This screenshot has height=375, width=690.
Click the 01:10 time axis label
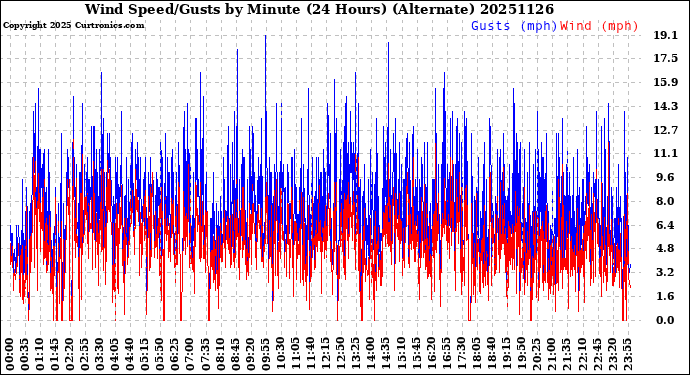pos(40,354)
